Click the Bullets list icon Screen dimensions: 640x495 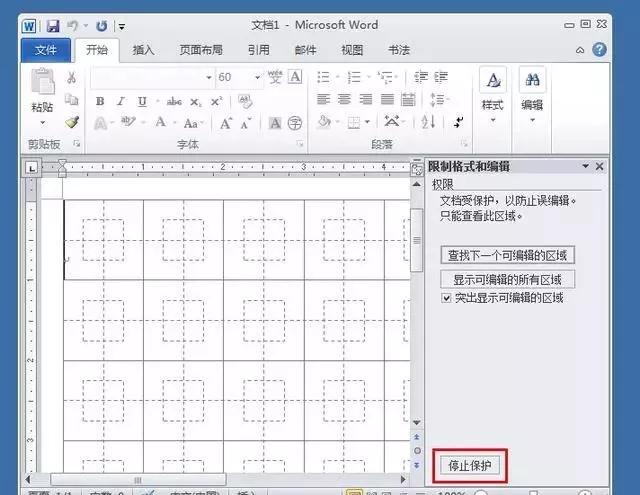point(324,77)
